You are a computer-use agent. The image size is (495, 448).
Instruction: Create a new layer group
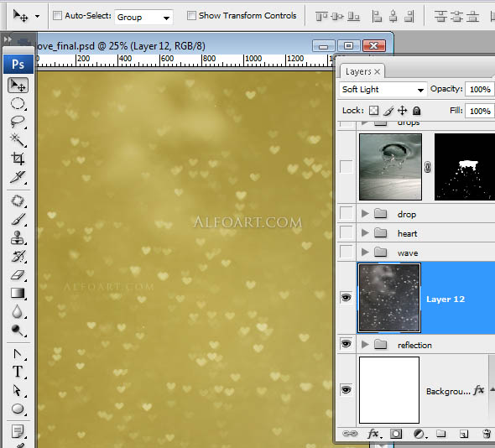point(440,434)
